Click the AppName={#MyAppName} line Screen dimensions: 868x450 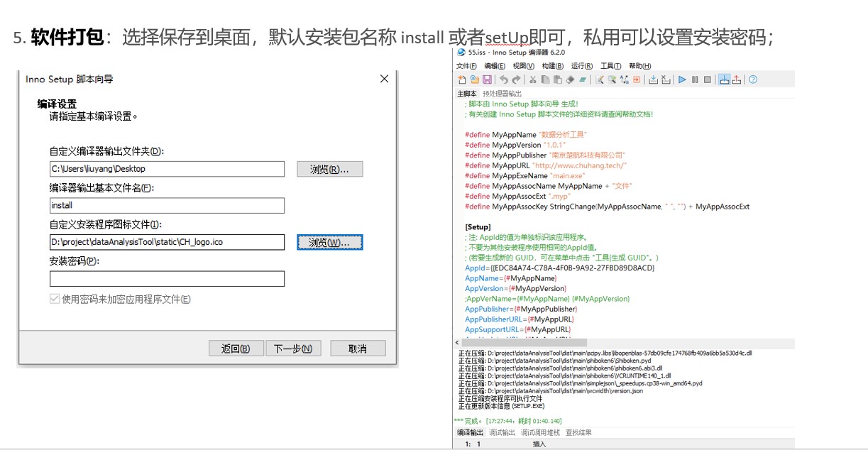(x=511, y=278)
